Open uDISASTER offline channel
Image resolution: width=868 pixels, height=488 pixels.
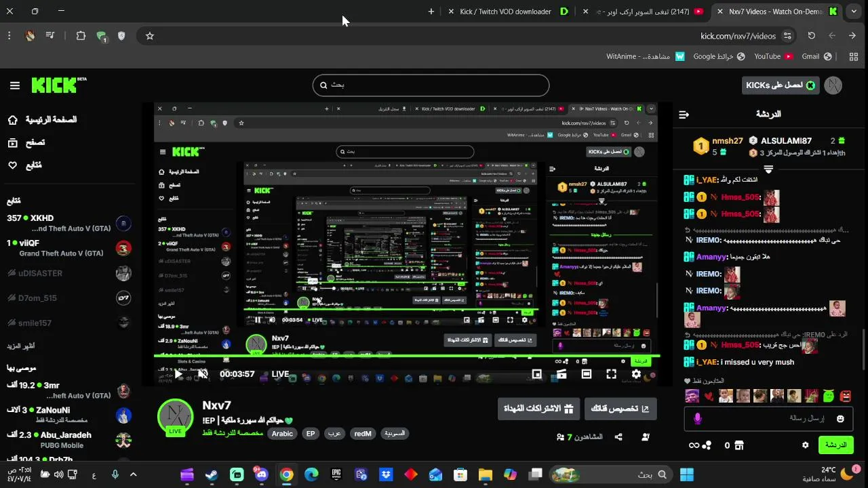pyautogui.click(x=68, y=273)
